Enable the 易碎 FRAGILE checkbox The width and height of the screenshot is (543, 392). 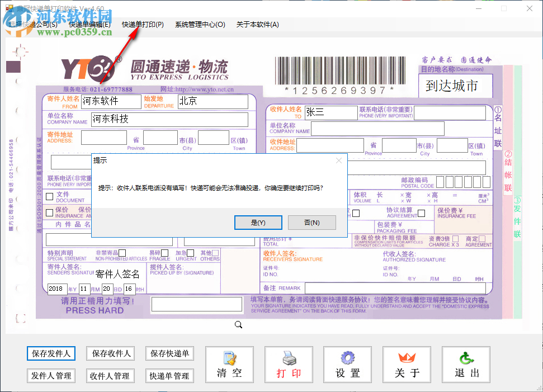164,253
